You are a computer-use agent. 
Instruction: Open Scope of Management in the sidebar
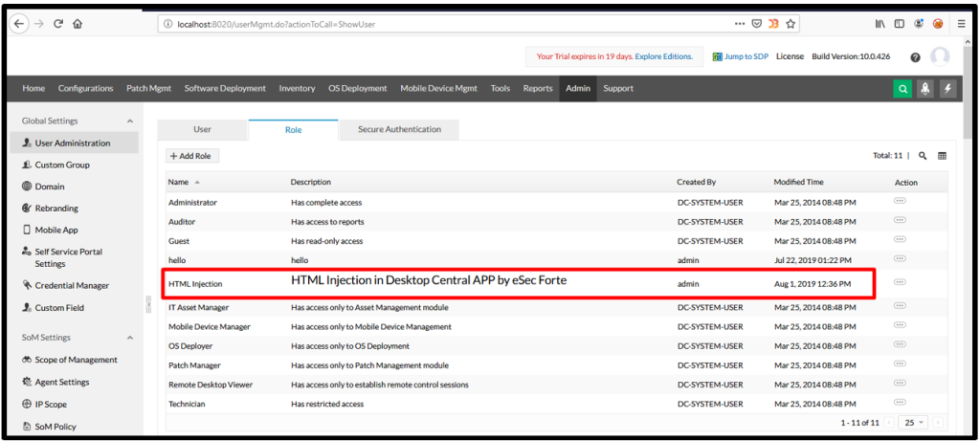[76, 360]
